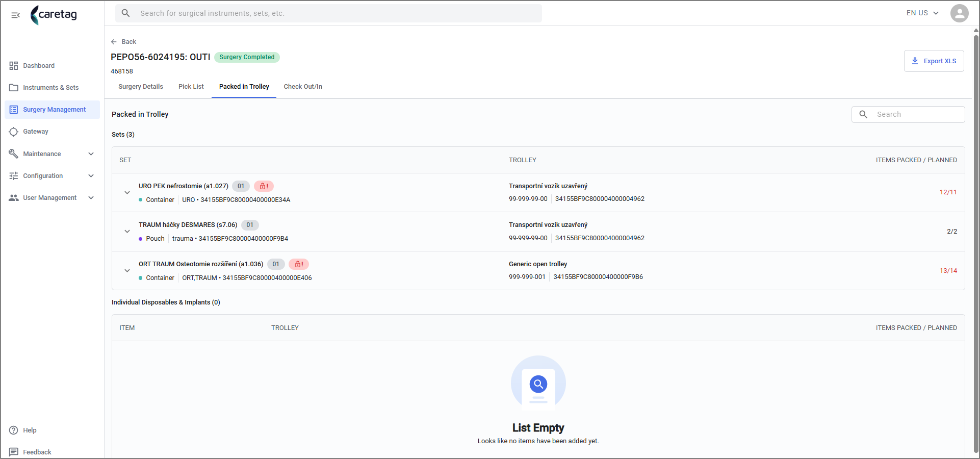
Task: Click the 01 badge on URO PEK nefrostomie
Action: (241, 186)
